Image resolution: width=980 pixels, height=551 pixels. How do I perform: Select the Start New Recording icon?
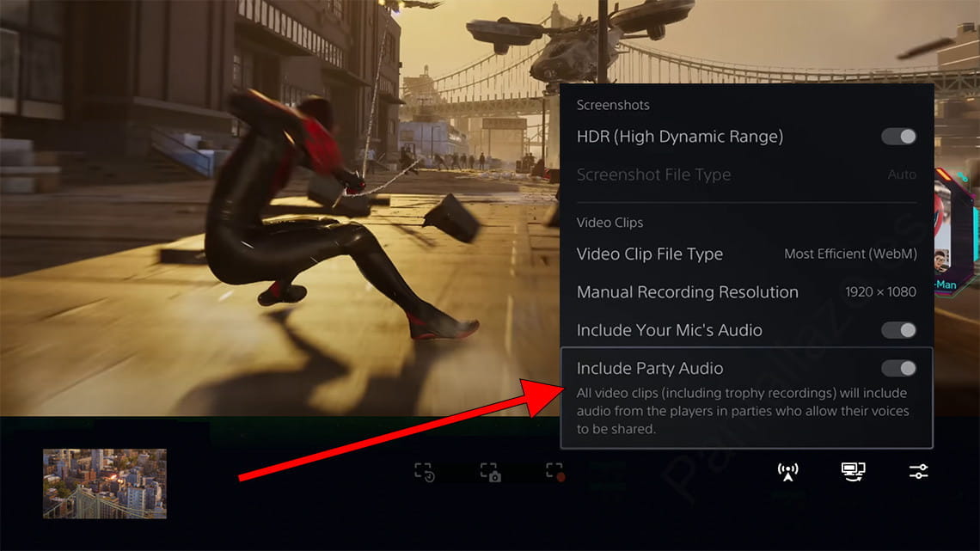pos(555,472)
